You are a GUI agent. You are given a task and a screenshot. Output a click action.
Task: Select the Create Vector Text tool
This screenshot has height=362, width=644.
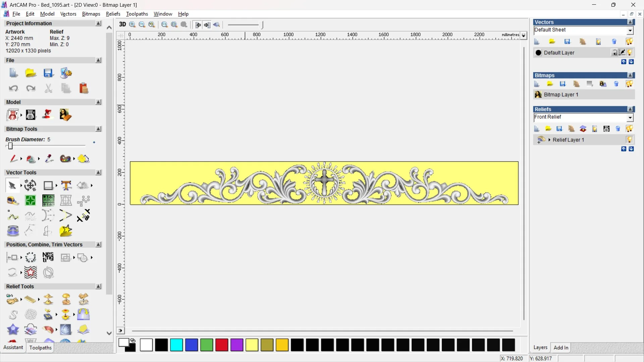66,185
